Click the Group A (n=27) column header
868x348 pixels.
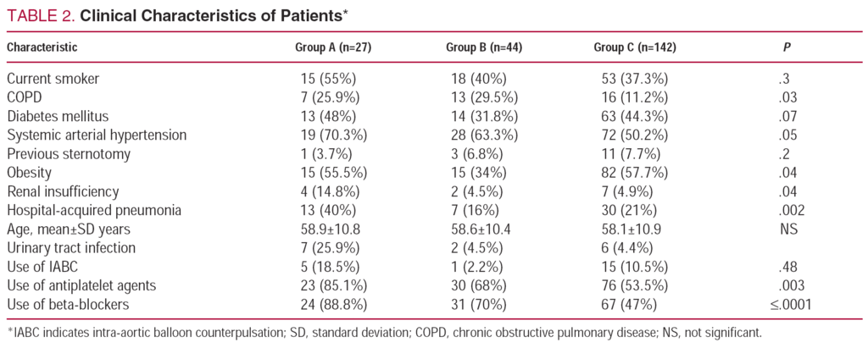(328, 48)
